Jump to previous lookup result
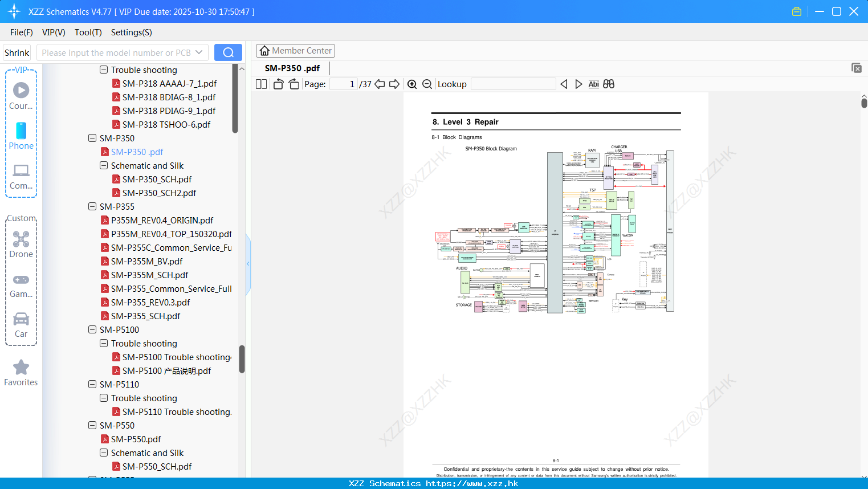Viewport: 868px width, 489px height. pyautogui.click(x=564, y=84)
